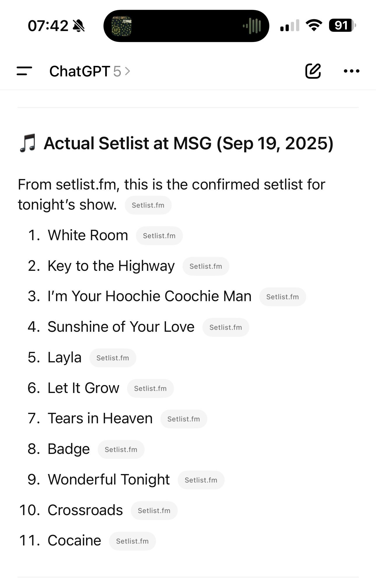Open the three-dot more options menu

pyautogui.click(x=351, y=71)
